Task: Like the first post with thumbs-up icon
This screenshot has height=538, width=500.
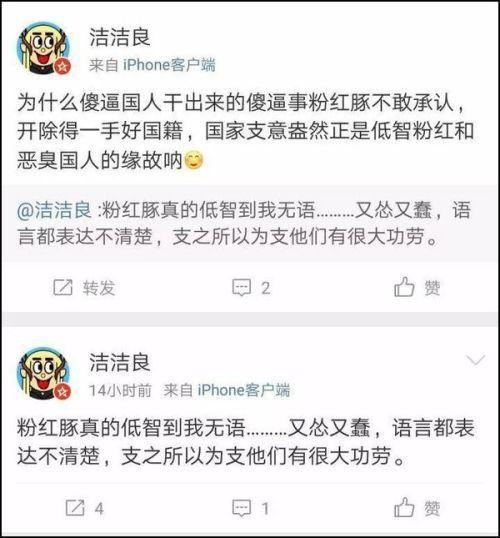Action: (404, 286)
